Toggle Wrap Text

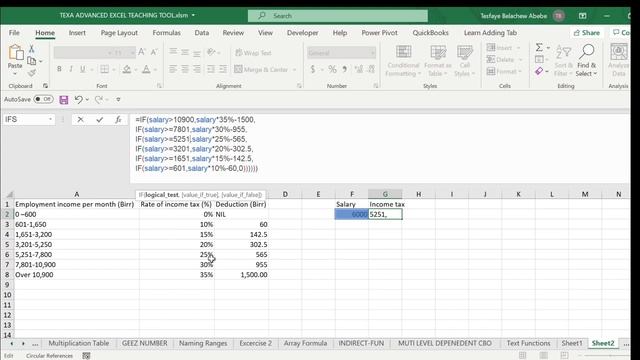[253, 53]
